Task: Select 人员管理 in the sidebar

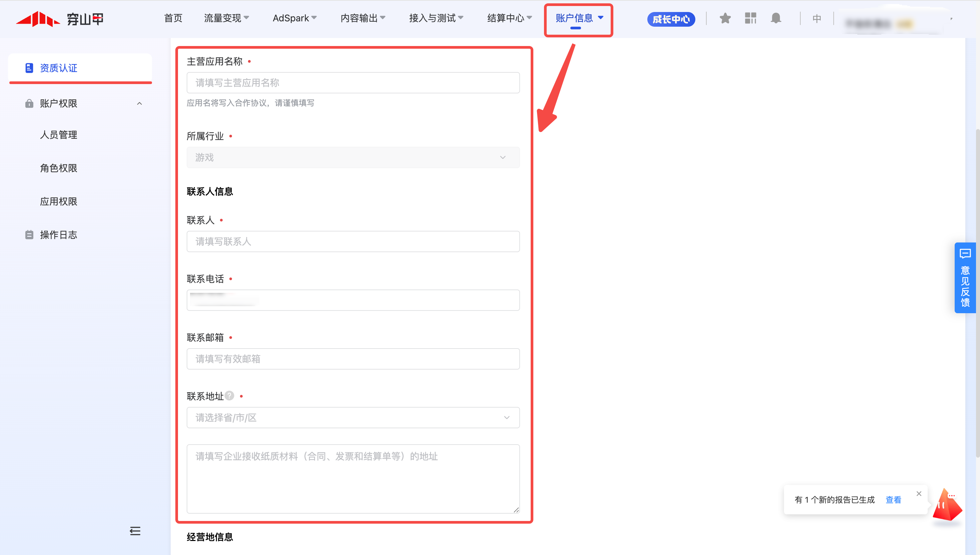Action: tap(59, 135)
